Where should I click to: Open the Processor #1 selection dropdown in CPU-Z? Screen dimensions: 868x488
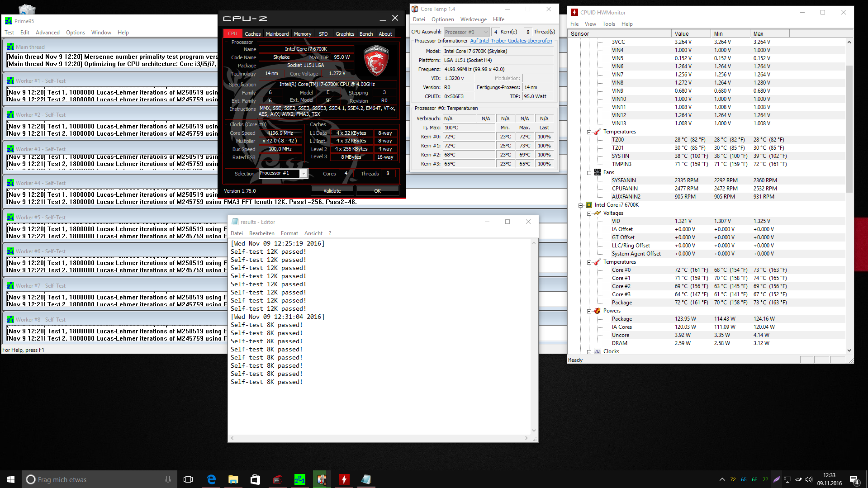304,174
